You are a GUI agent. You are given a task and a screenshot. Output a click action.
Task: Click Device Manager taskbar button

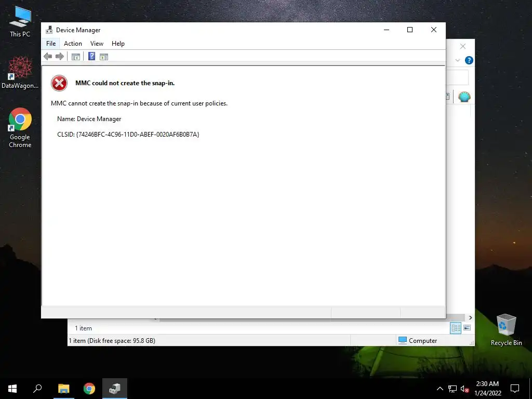point(115,389)
